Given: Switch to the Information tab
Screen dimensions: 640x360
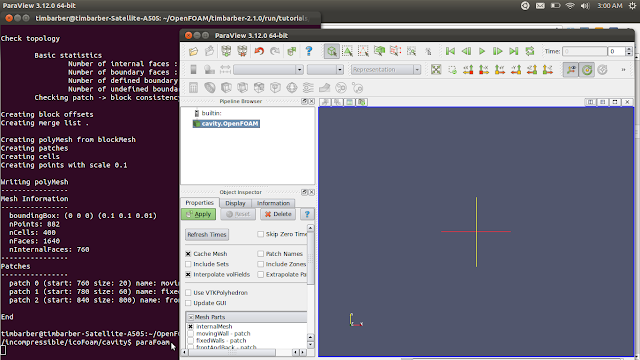Looking at the screenshot, I should point(273,203).
